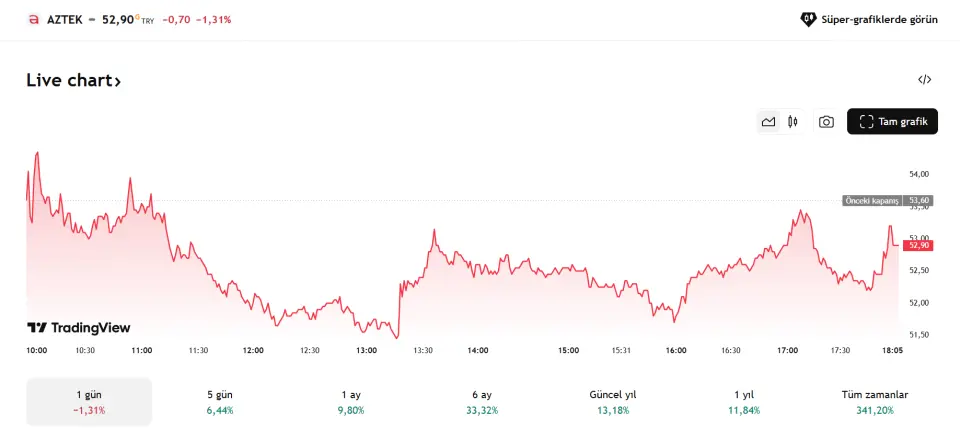Select the 1 yıl range tab

click(745, 402)
